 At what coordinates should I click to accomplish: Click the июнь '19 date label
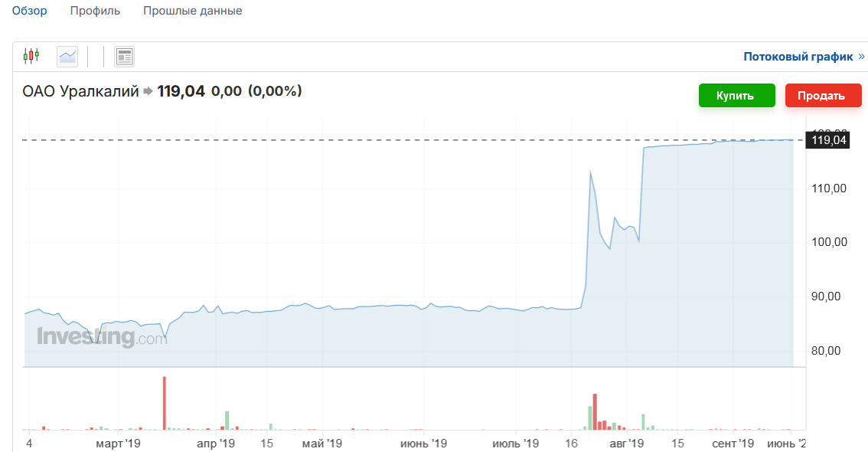pos(423,444)
